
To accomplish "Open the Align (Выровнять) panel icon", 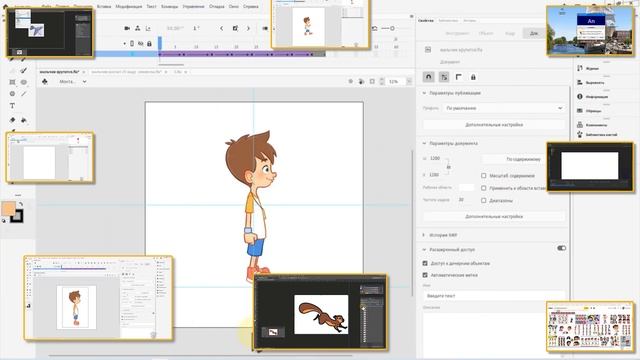I will [x=580, y=82].
